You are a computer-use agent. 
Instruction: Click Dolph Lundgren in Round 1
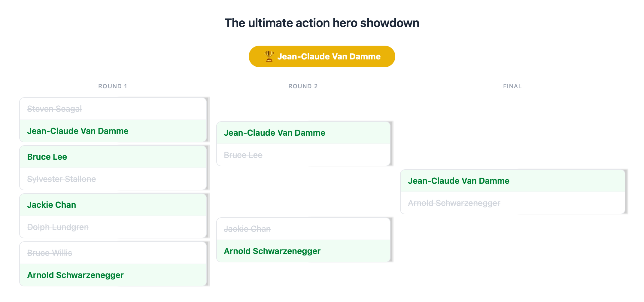pos(58,227)
